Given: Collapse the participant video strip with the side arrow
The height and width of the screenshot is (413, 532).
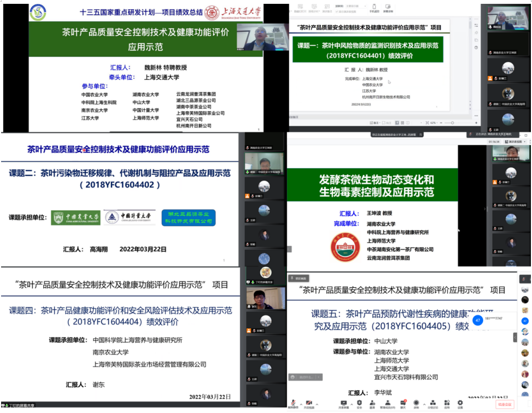Looking at the screenshot, I should pos(484,209).
